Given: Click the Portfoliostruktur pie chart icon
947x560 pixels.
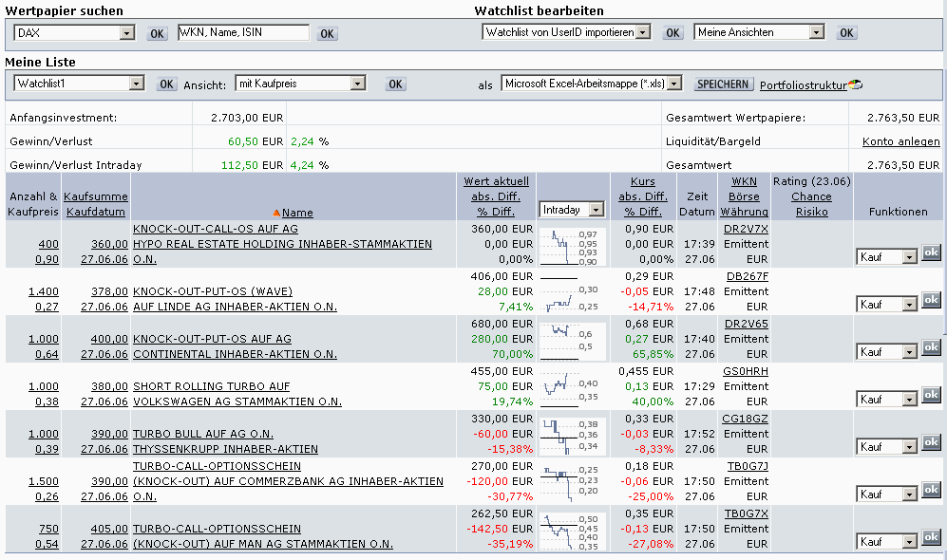Looking at the screenshot, I should 855,84.
